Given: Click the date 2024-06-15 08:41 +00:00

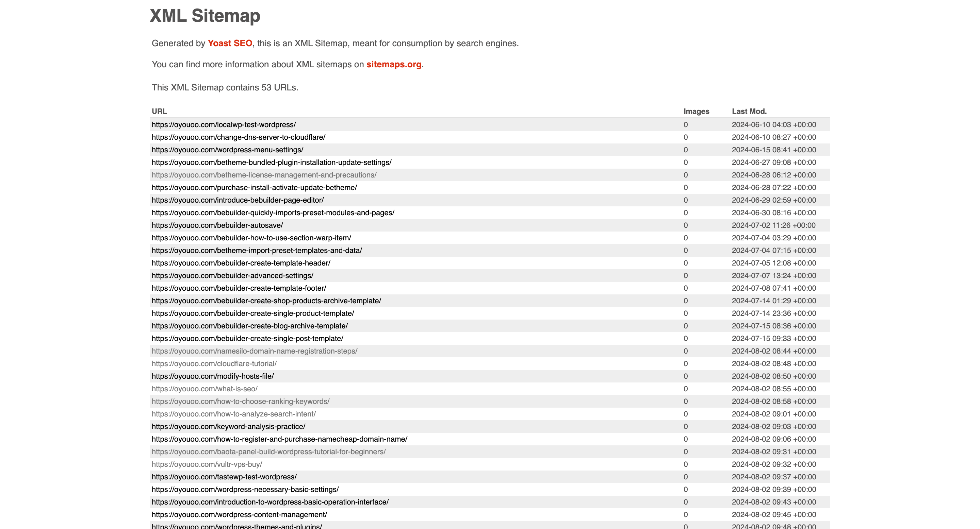Looking at the screenshot, I should click(x=774, y=150).
